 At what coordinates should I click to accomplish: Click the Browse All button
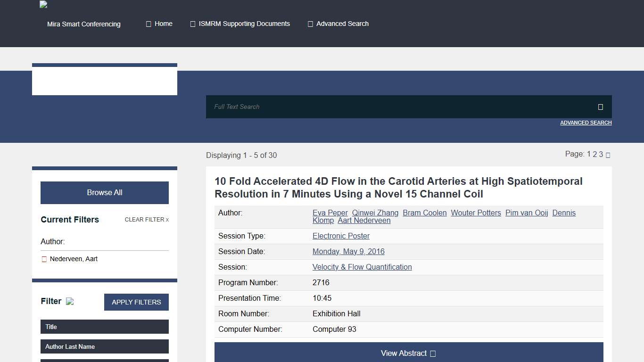coord(104,193)
